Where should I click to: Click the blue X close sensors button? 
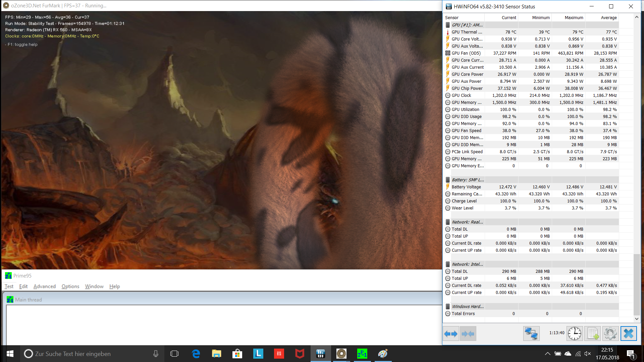point(628,334)
